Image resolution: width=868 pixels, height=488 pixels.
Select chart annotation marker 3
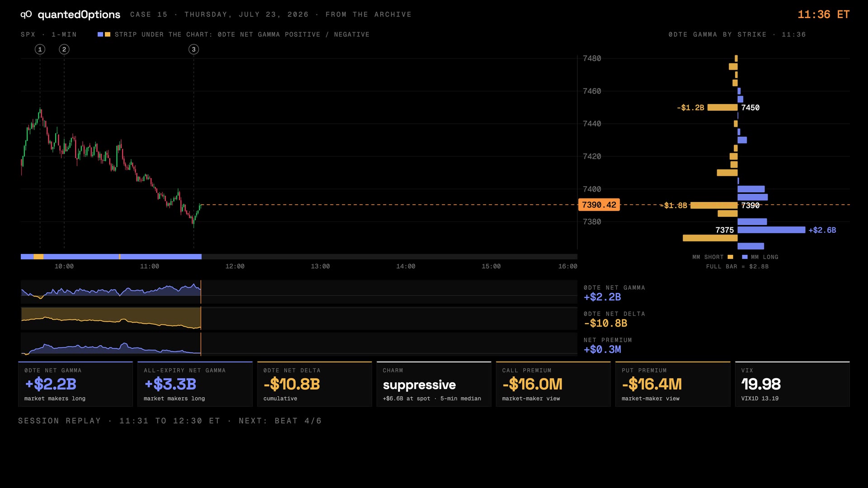coord(193,49)
